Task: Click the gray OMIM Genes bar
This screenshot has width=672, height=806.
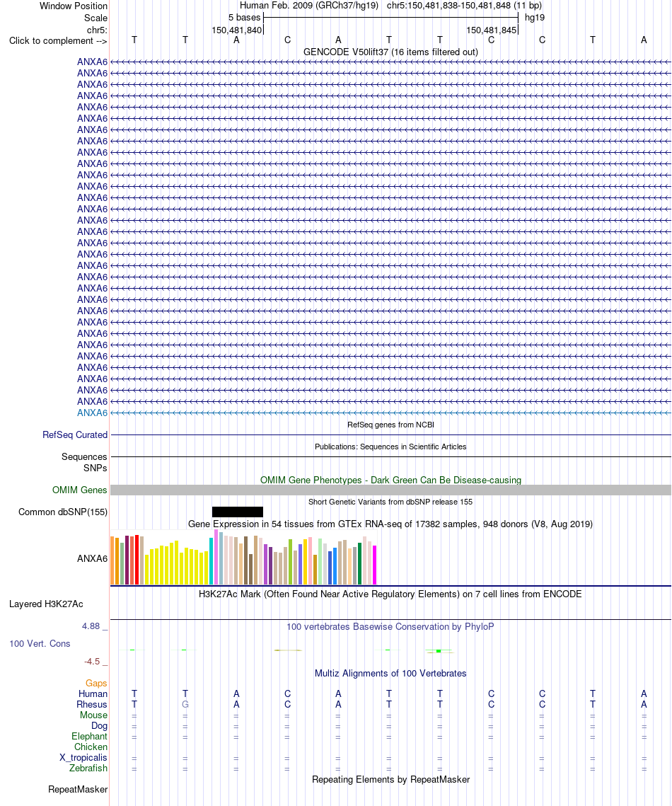Action: (x=390, y=490)
